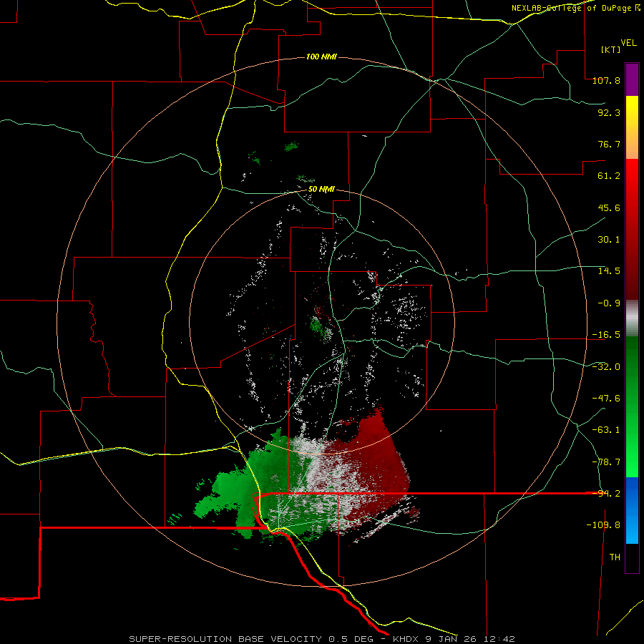Pick the red segment of the color bar

click(x=632, y=229)
